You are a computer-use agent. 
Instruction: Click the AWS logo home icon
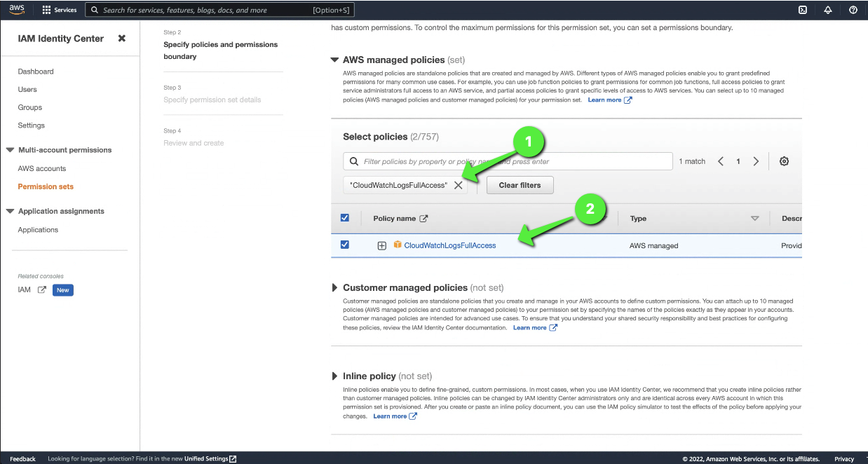click(x=17, y=10)
